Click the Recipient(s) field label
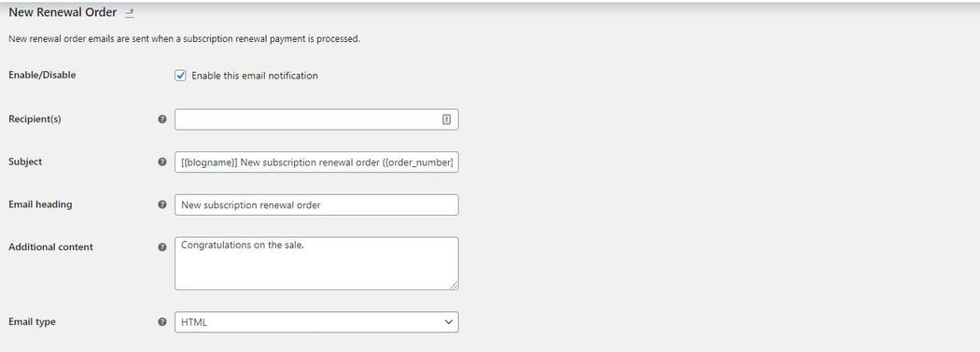This screenshot has height=352, width=980. point(35,119)
